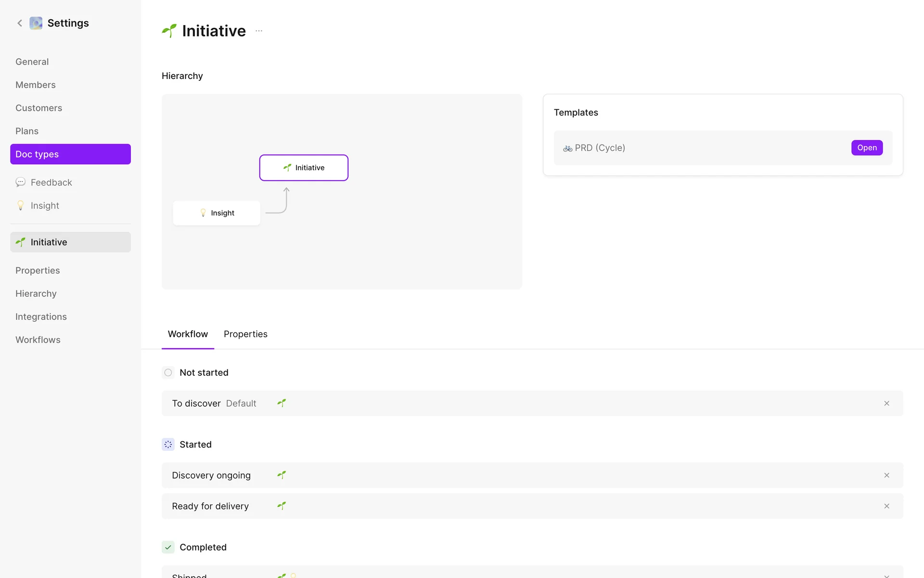Viewport: 924px width, 578px height.
Task: Select Initiative node in hierarchy diagram
Action: (304, 168)
